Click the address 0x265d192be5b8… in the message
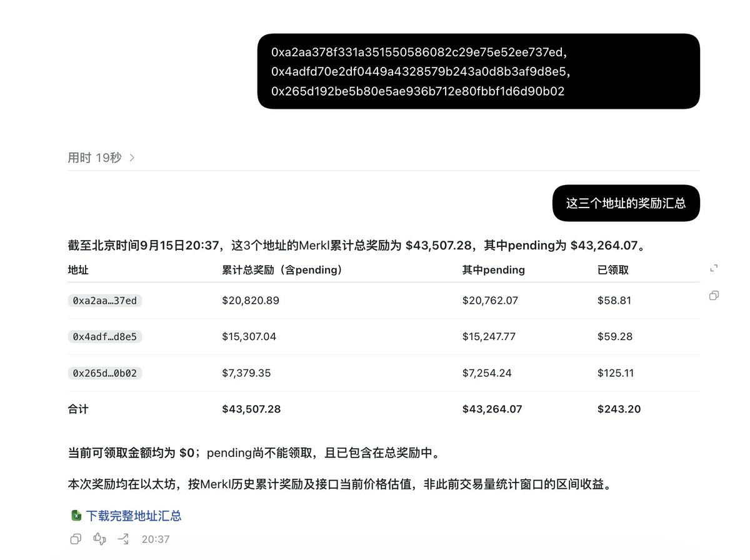This screenshot has height=560, width=750. pyautogui.click(x=417, y=91)
